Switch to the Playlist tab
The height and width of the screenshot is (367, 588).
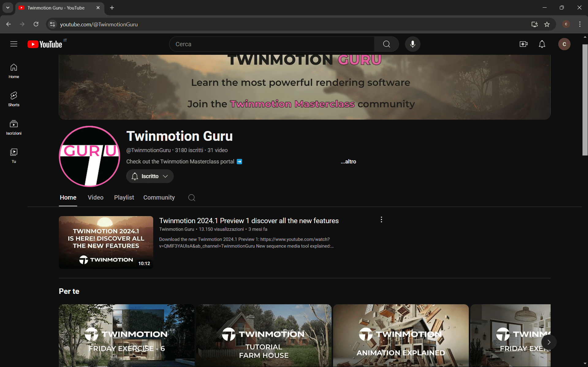(124, 197)
